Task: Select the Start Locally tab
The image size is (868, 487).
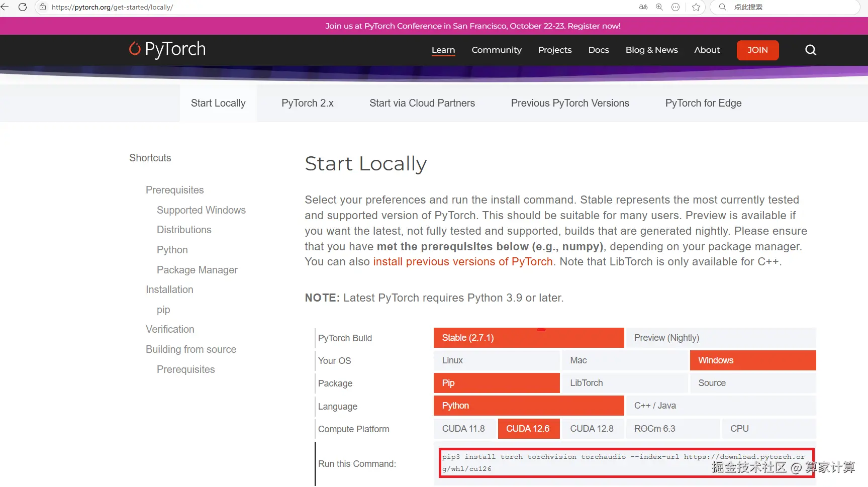Action: pyautogui.click(x=218, y=103)
